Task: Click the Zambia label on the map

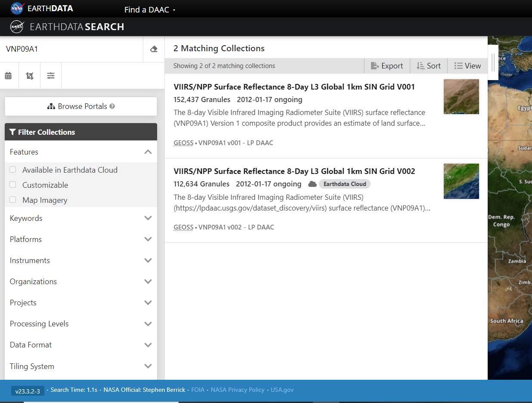Action: click(517, 261)
